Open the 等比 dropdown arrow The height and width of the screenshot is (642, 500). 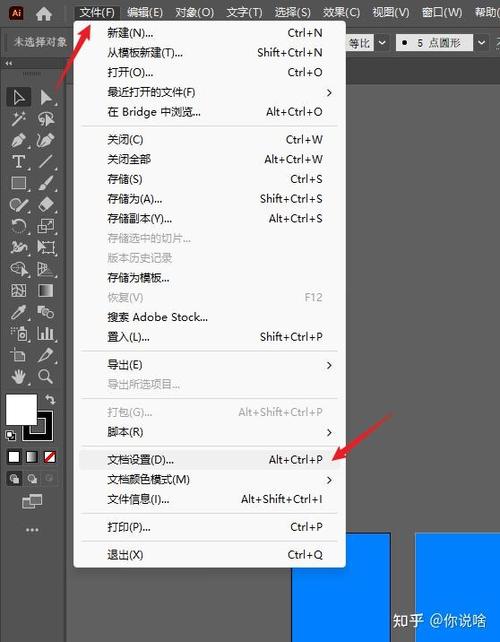coord(382,43)
